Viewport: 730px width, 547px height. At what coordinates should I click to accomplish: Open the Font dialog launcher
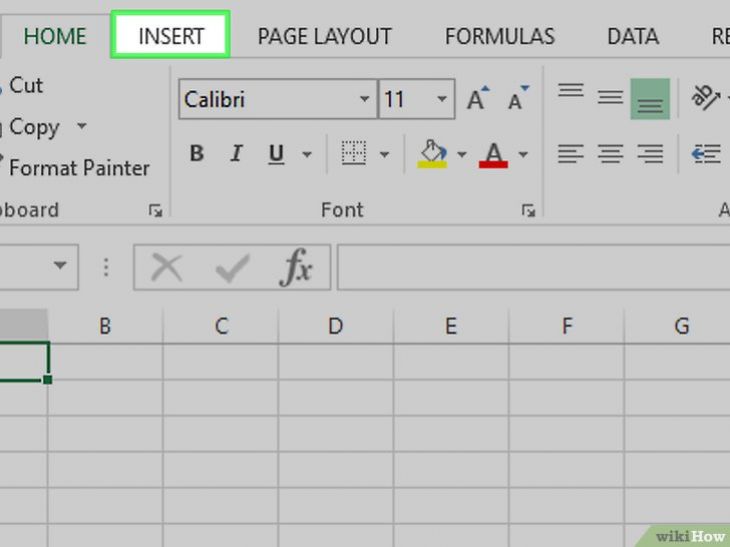[x=528, y=211]
